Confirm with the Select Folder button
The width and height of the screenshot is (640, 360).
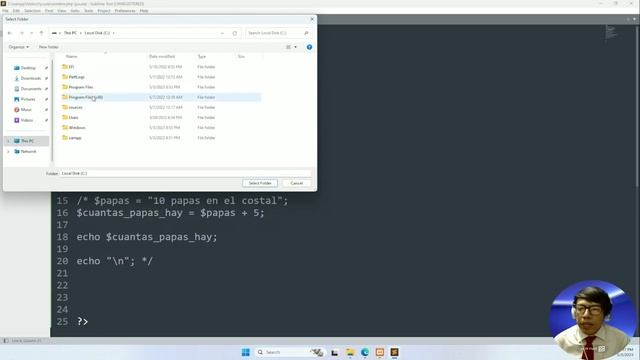260,183
